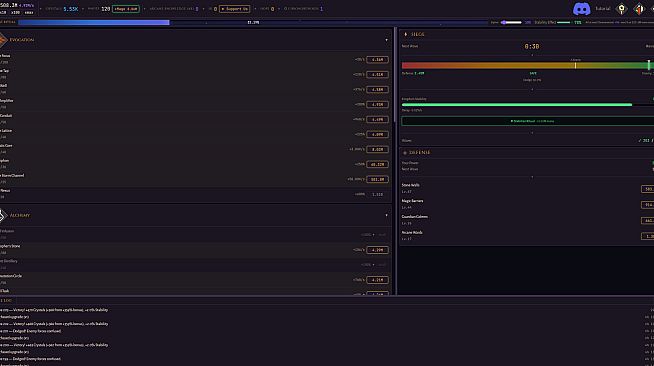Viewport: 654px width, 366px height.
Task: Adjust the speed slider in status bar
Action: coord(511,22)
